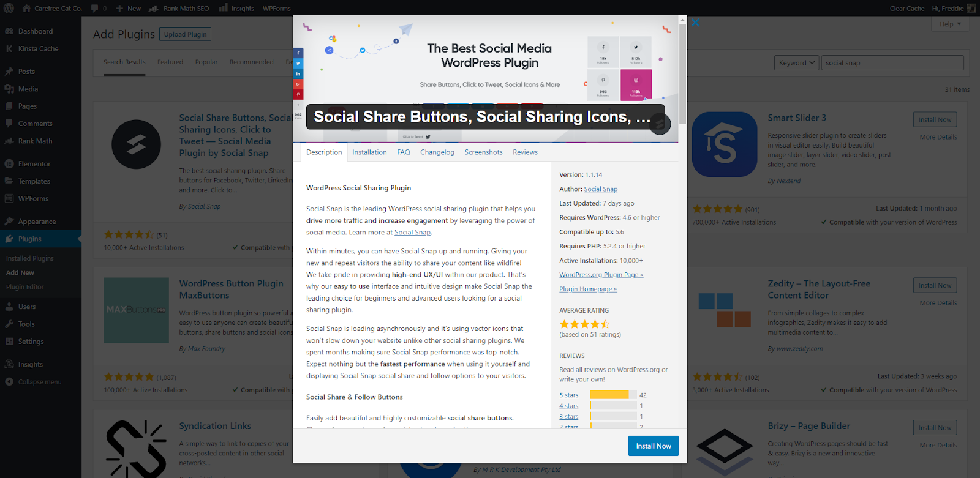Click the WPForms icon in sidebar
This screenshot has width=980, height=478.
coord(9,199)
